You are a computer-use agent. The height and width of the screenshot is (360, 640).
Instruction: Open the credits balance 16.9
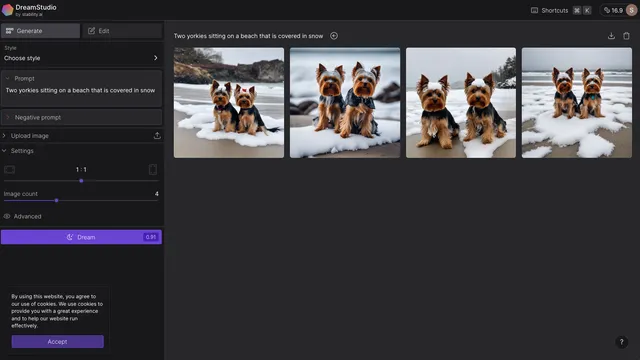click(x=613, y=10)
